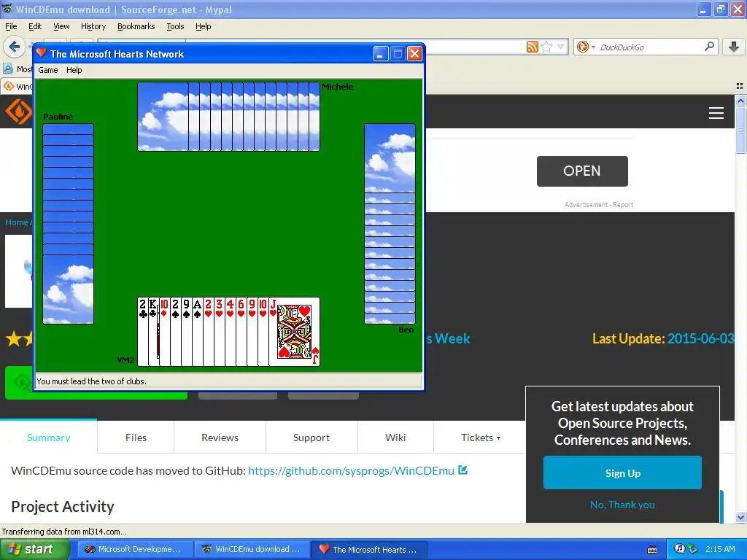This screenshot has width=747, height=560.
Task: Select the four of hearts card
Action: pos(230,332)
